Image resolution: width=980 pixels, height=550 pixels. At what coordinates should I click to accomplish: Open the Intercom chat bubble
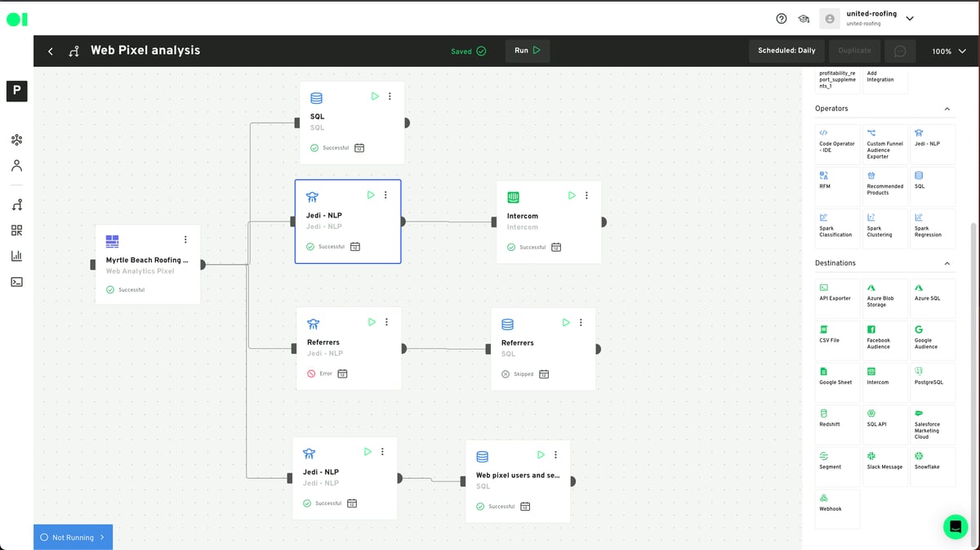coord(955,526)
